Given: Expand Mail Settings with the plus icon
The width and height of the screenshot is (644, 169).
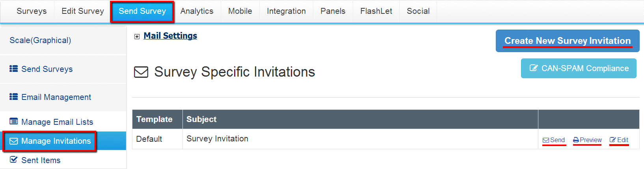Looking at the screenshot, I should click(137, 37).
